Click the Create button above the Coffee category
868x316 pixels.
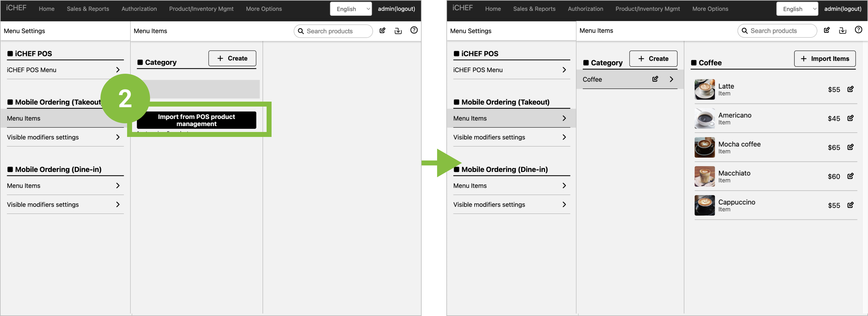pos(653,59)
